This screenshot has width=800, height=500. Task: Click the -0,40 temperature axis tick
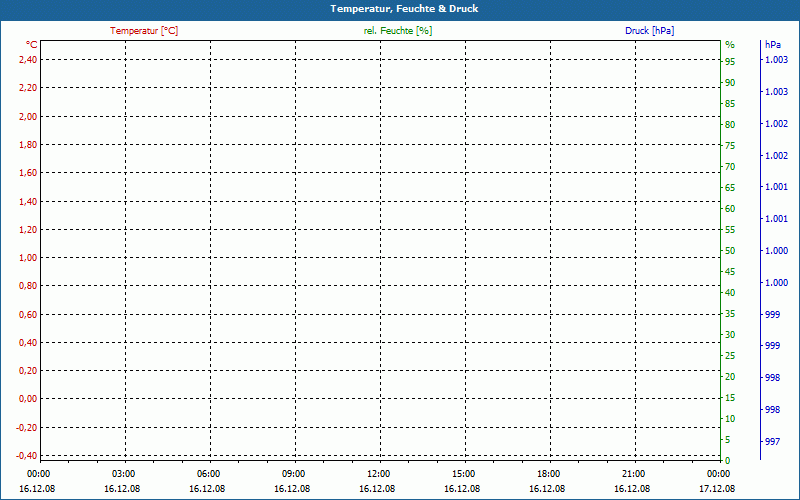[26, 455]
